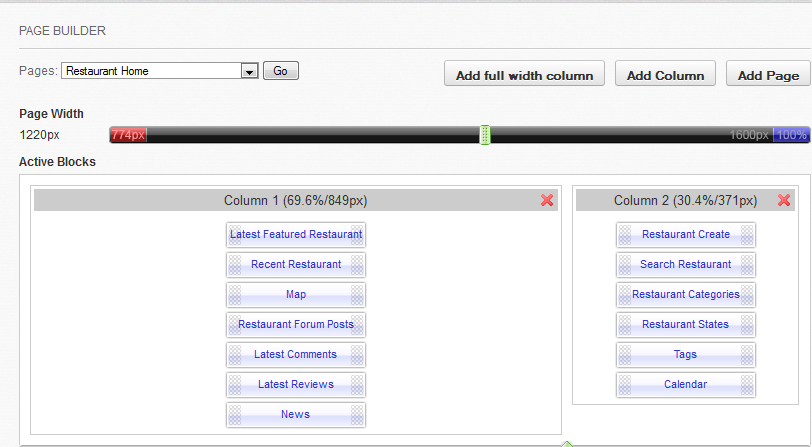812x447 pixels.
Task: Click left grip of Recent Restaurant block
Action: click(236, 265)
